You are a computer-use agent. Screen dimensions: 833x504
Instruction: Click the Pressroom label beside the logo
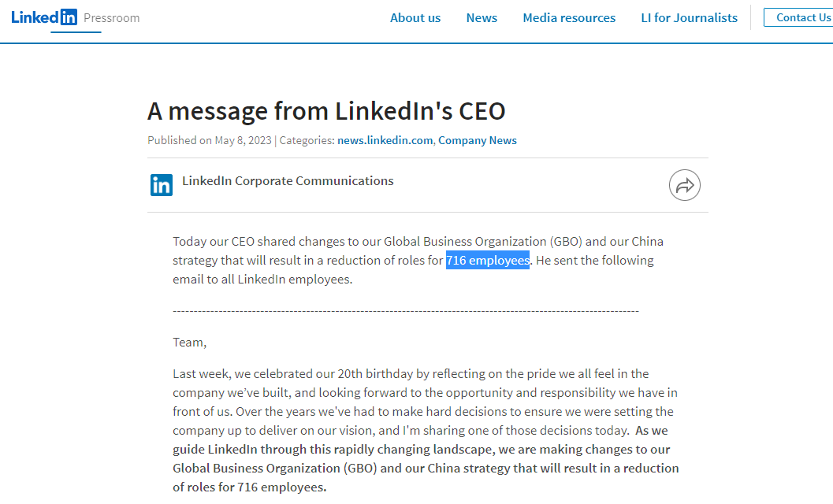pos(111,17)
